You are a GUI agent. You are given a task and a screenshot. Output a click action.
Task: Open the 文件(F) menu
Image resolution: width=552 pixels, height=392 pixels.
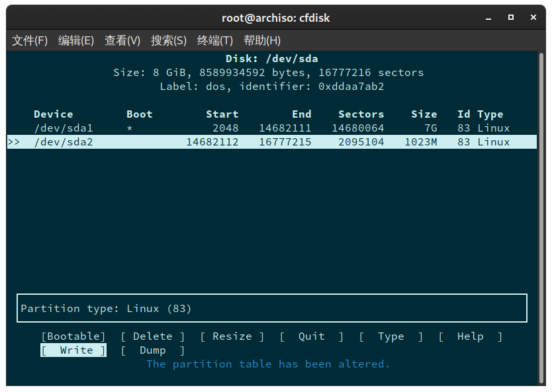click(29, 40)
